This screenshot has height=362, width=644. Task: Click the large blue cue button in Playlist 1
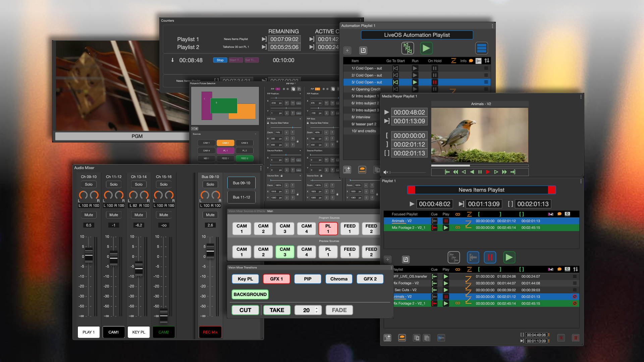(x=473, y=257)
